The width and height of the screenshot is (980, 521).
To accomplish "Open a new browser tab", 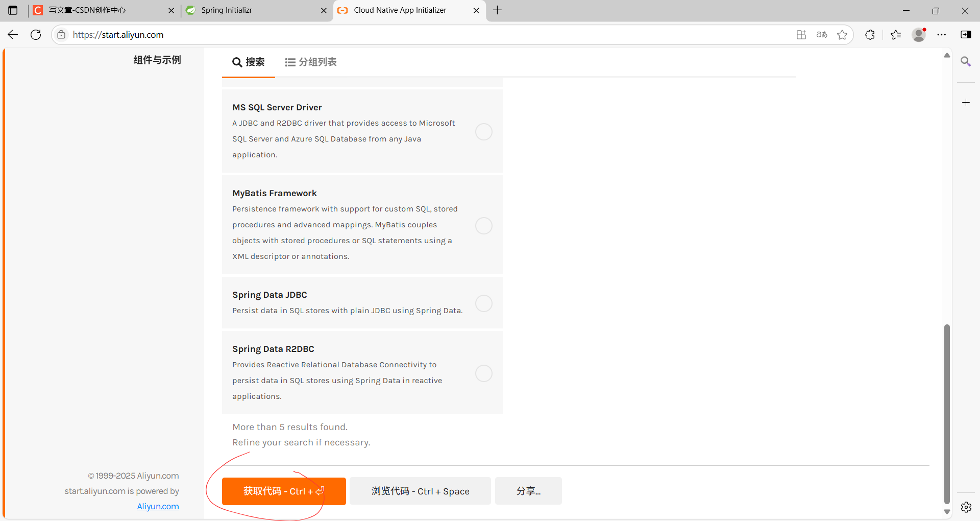I will [498, 10].
